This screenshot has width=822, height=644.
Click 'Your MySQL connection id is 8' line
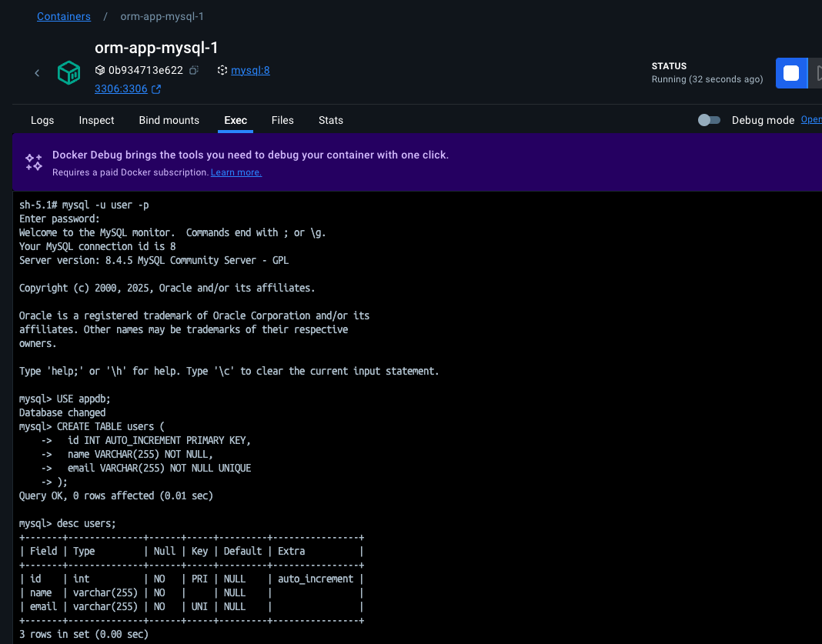click(x=98, y=246)
